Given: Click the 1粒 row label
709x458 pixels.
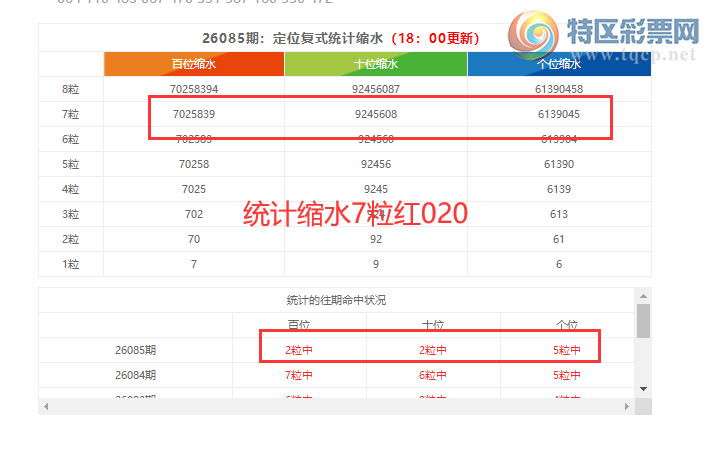Looking at the screenshot, I should (x=71, y=264).
